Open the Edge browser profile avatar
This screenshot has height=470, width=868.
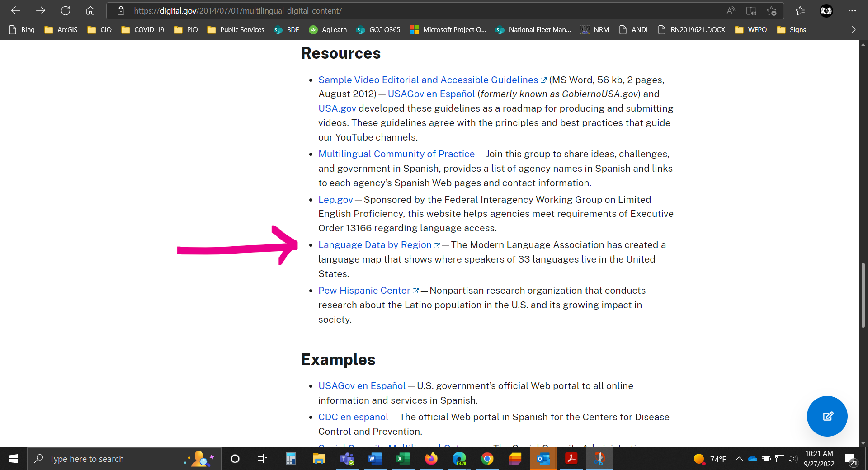coord(826,11)
